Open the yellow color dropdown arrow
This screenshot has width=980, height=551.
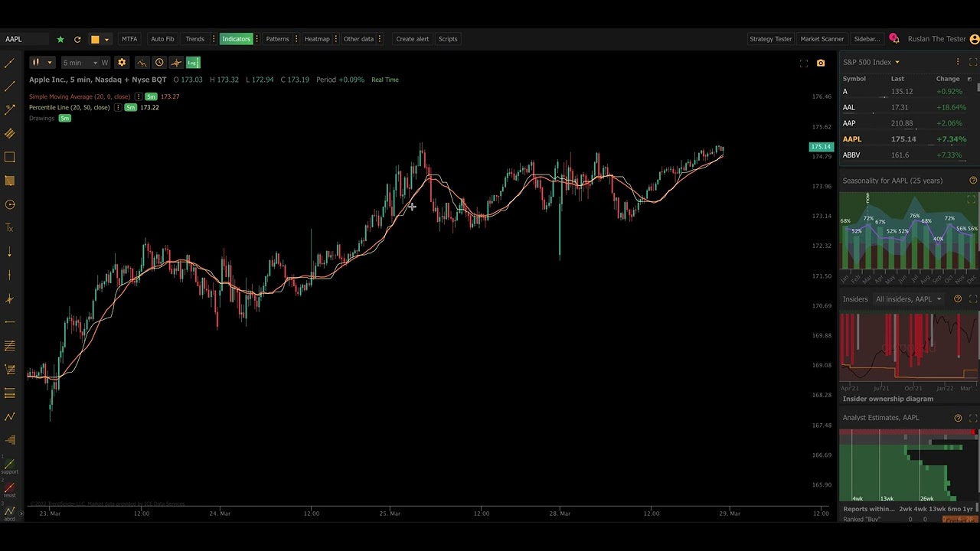[106, 39]
